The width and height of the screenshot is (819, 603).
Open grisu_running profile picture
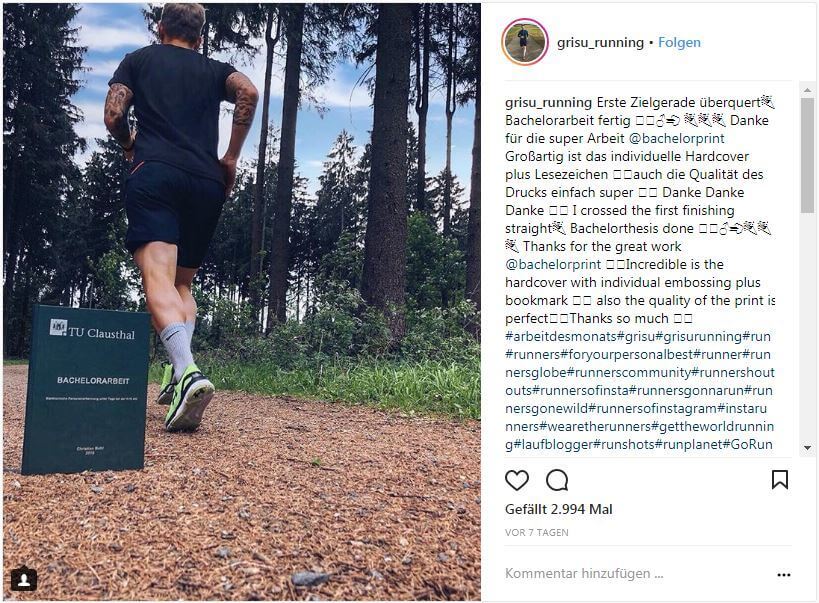[524, 42]
